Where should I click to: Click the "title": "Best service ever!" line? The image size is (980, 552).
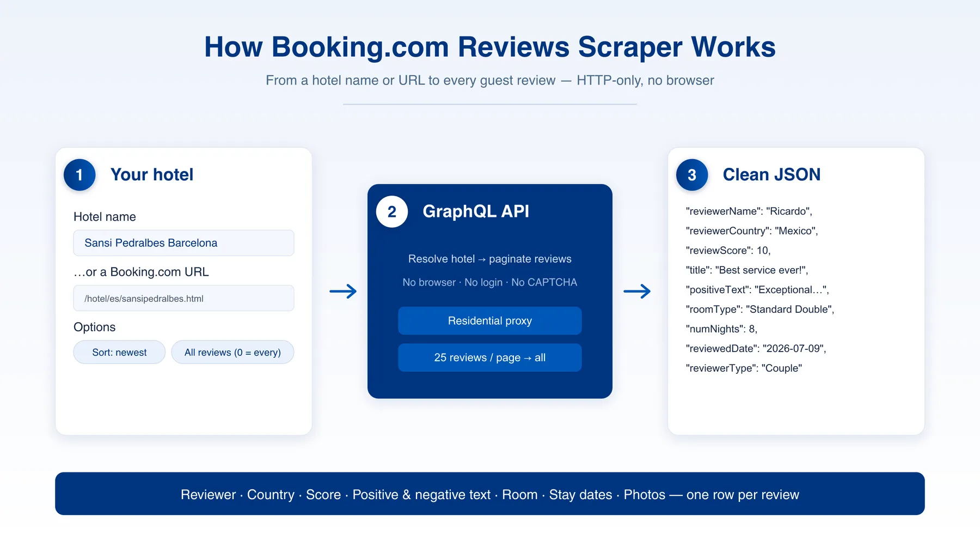click(x=747, y=270)
